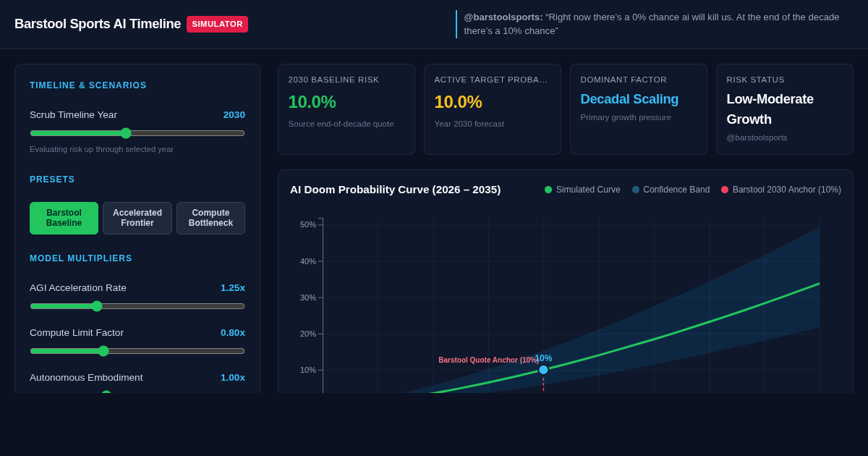The image size is (868, 456).
Task: Toggle Barstool 2030 Anchor legend entry
Action: [x=781, y=190]
